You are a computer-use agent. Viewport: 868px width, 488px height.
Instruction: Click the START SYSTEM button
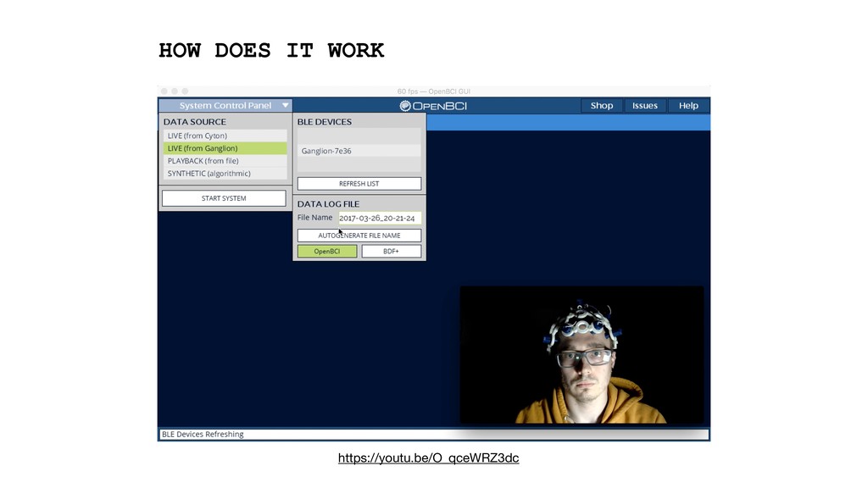(x=224, y=198)
